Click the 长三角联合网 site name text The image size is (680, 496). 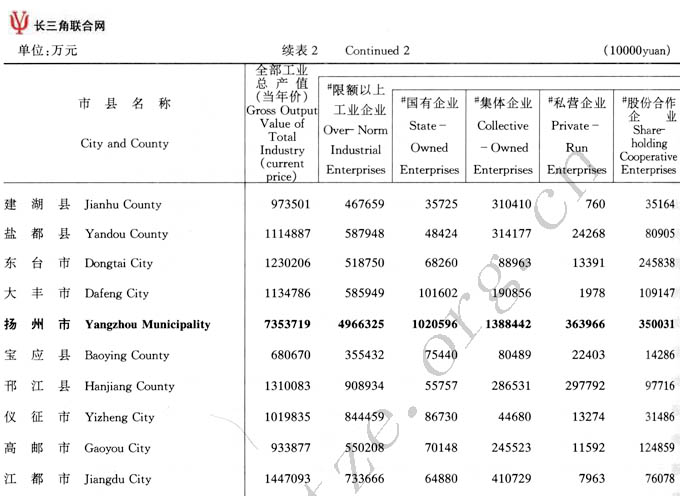[69, 26]
